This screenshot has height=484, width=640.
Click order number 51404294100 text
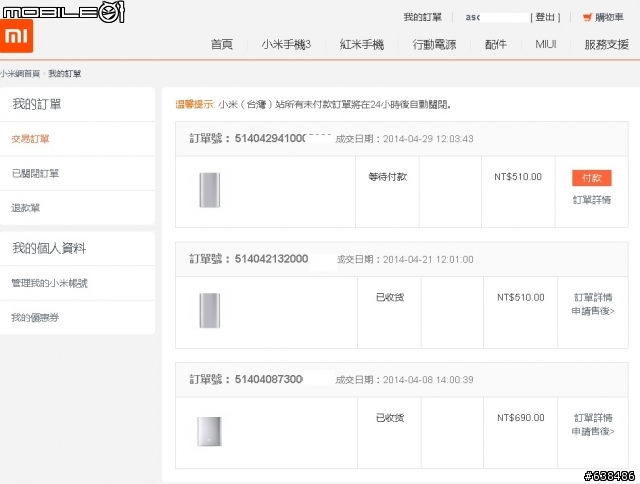pyautogui.click(x=269, y=139)
